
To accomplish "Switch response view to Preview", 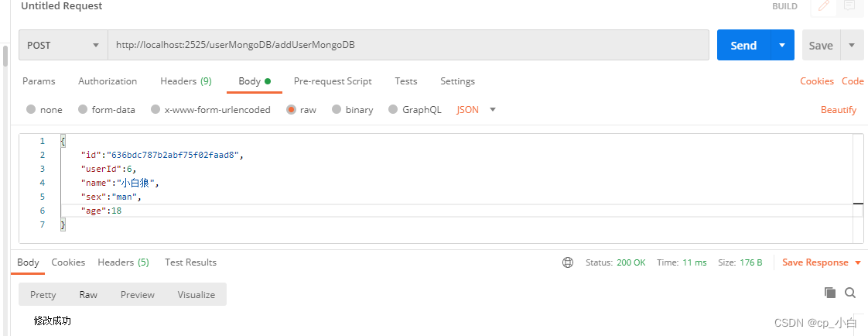I will [137, 294].
